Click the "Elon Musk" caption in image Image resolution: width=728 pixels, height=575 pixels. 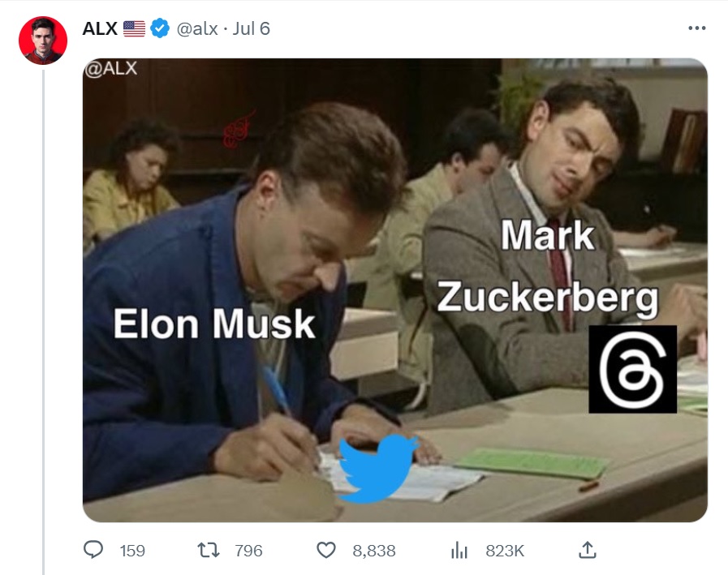pos(213,324)
